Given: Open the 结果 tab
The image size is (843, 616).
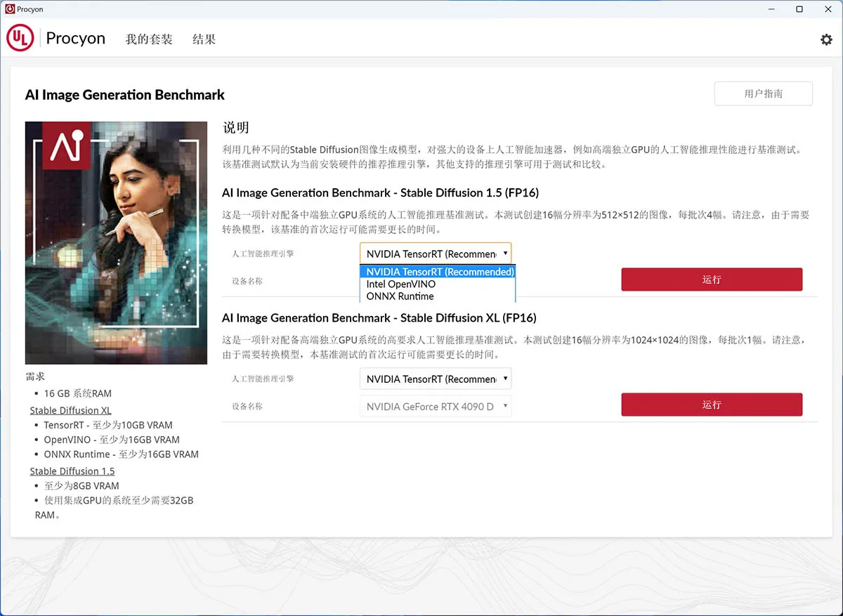Looking at the screenshot, I should (204, 39).
